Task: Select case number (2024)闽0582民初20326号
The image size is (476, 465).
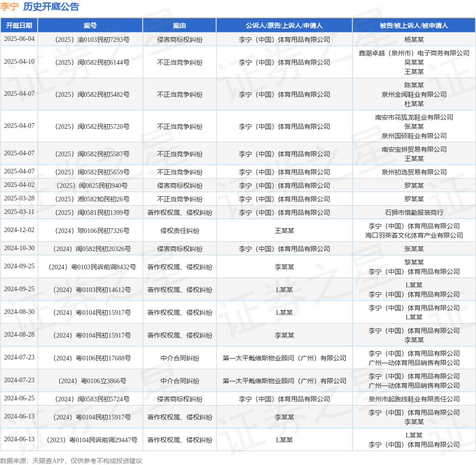Action: [x=93, y=249]
